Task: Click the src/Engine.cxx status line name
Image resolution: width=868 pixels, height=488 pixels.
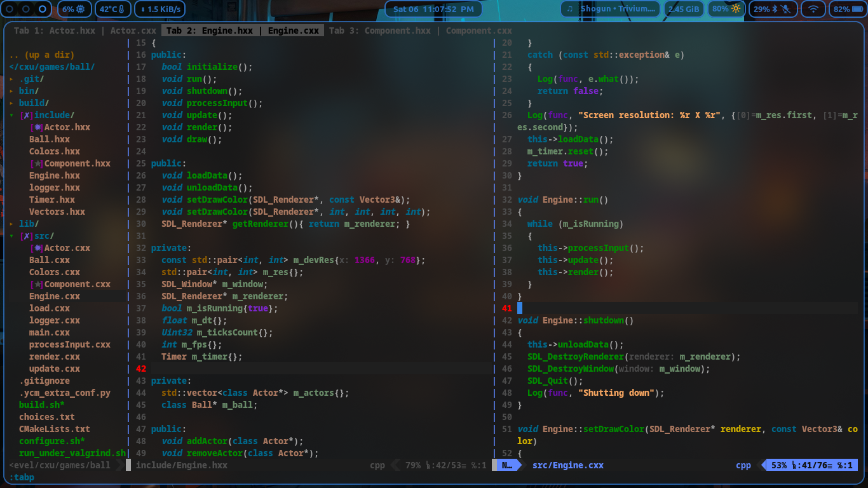Action: point(568,465)
